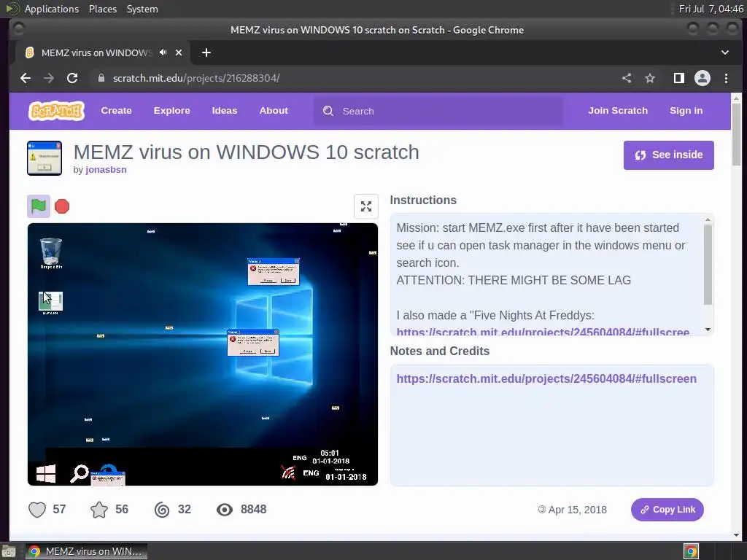Close the MEMZ virus browser tab
Image resolution: width=747 pixels, height=560 pixels.
click(x=179, y=52)
